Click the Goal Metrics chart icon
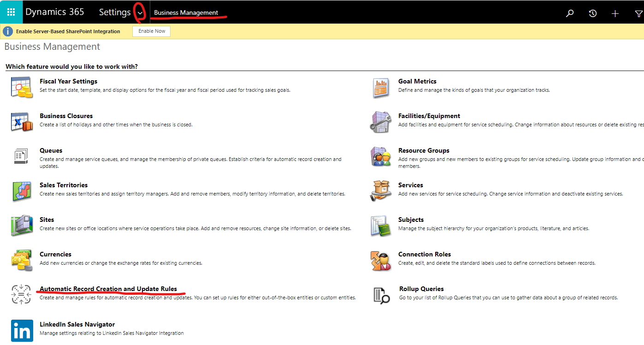Image resolution: width=644 pixels, height=345 pixels. tap(381, 88)
